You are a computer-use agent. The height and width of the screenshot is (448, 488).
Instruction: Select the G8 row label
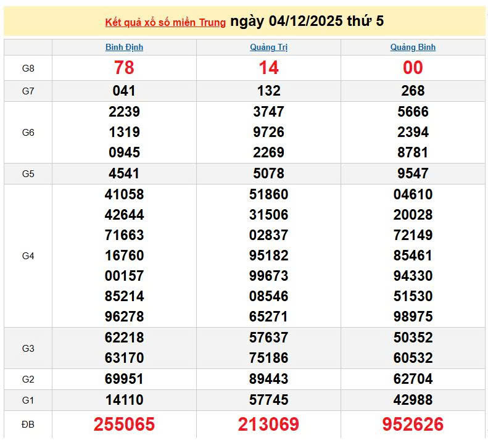click(28, 68)
